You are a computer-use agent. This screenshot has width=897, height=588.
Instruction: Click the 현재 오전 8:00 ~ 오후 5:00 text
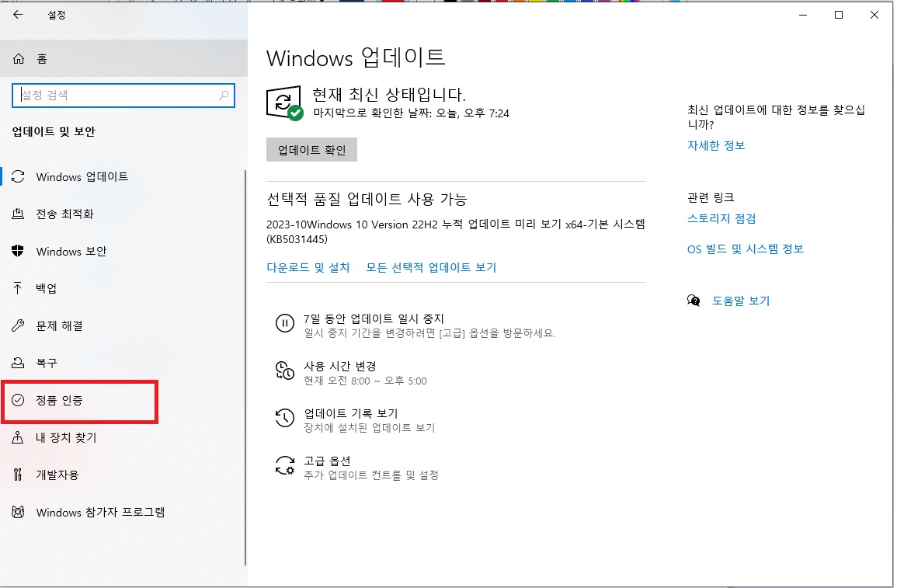click(365, 381)
